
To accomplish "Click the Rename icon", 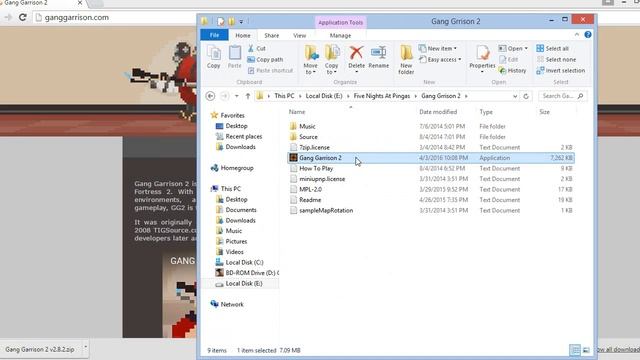I will click(379, 53).
